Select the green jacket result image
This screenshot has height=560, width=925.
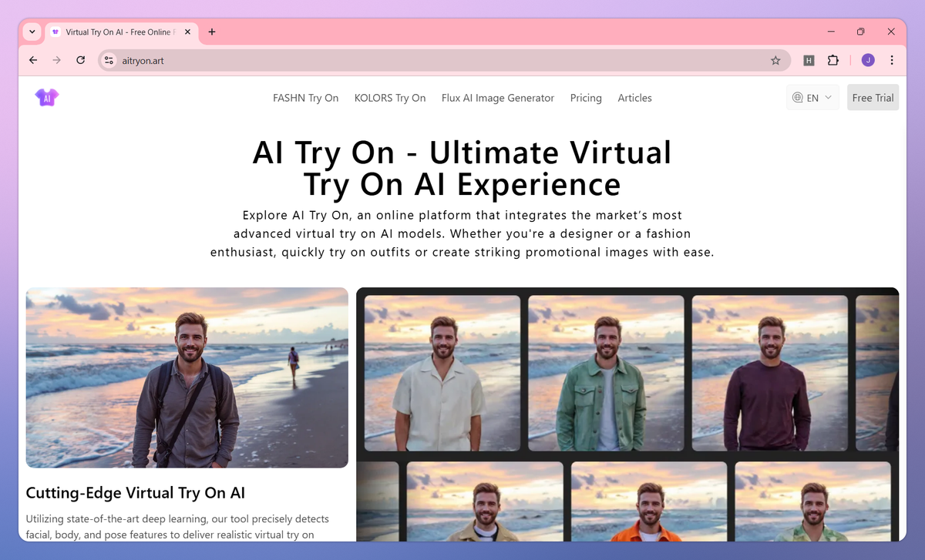tap(606, 374)
